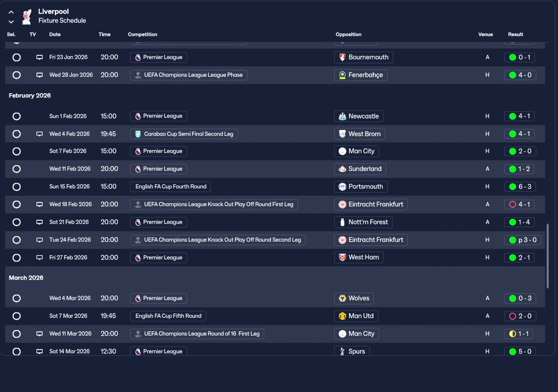Click TV icon for 18 Feb Frankfurt match
The height and width of the screenshot is (392, 558).
[40, 204]
